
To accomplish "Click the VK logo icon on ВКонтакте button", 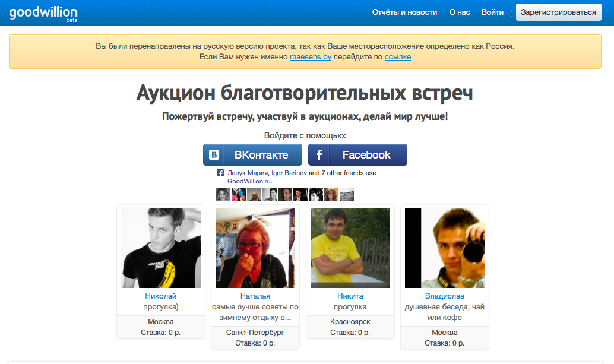I will pyautogui.click(x=214, y=155).
